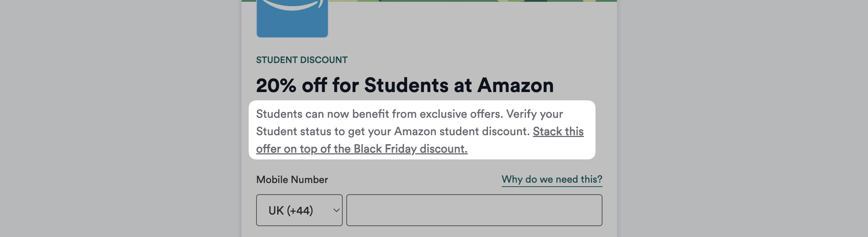This screenshot has height=237, width=868.
Task: Click the STUDENT DISCOUNT category label
Action: tap(302, 60)
